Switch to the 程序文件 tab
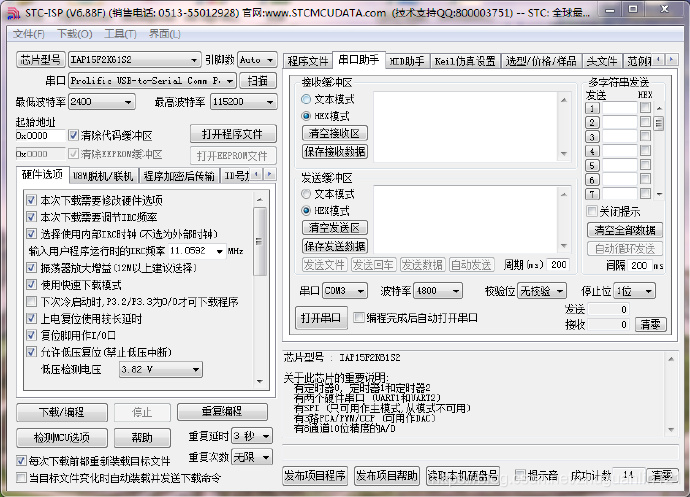Viewport: 690px width, 497px height. click(308, 61)
